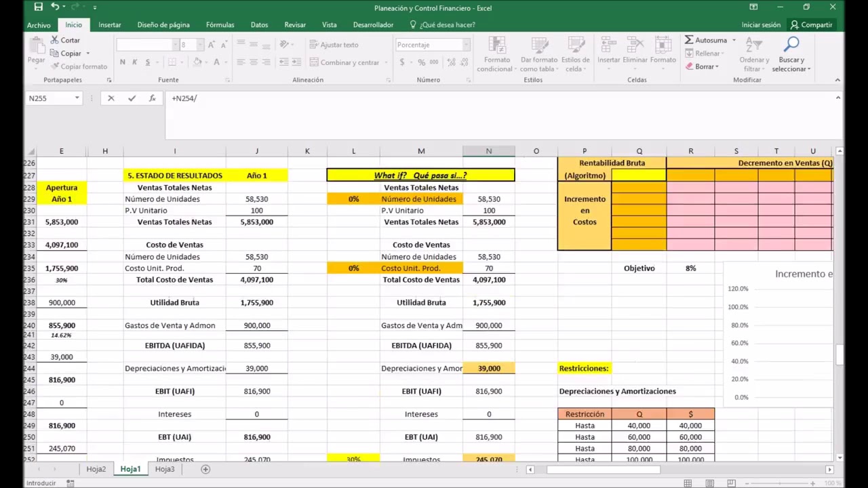868x488 pixels.
Task: Click the Iniciar sesión link
Action: (x=761, y=25)
